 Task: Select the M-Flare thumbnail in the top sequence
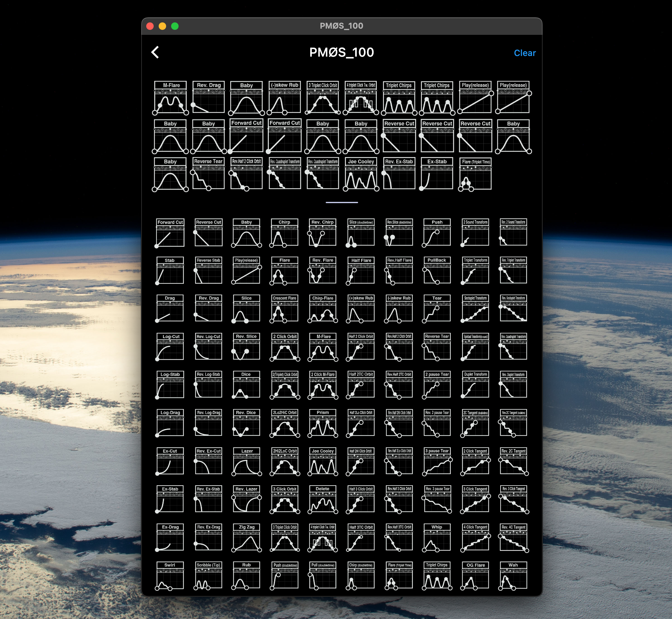tap(170, 98)
